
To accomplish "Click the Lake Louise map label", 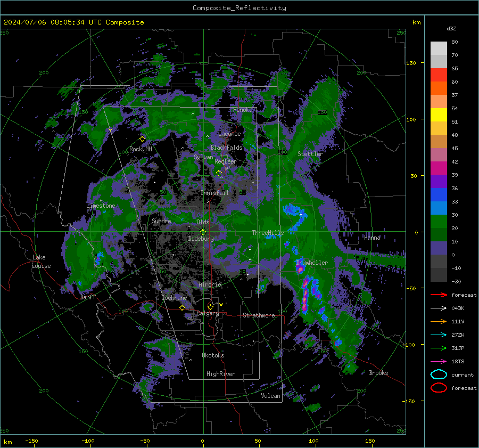I will click(41, 262).
